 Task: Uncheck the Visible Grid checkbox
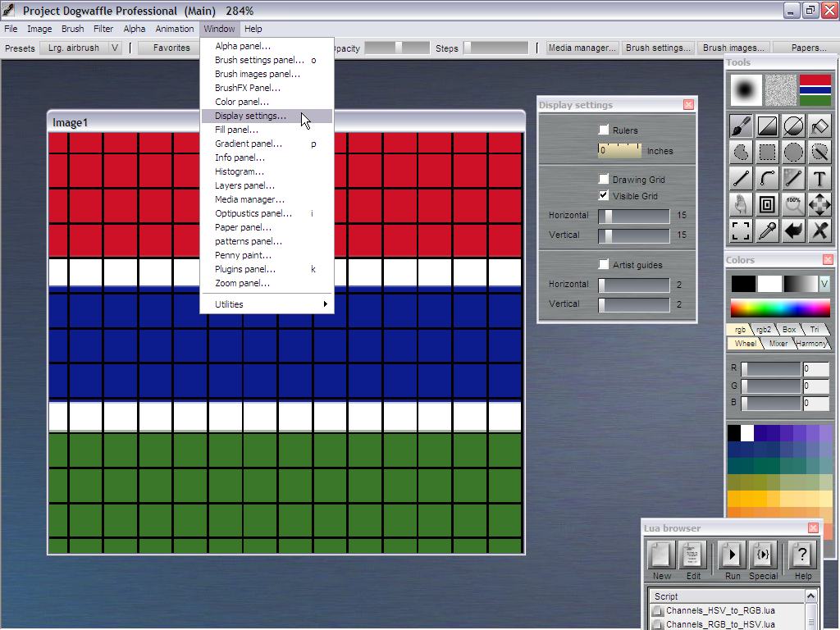click(604, 195)
